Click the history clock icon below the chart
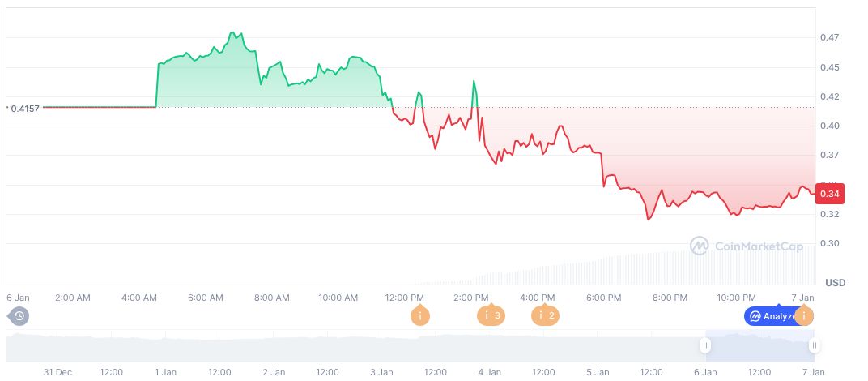Image resolution: width=868 pixels, height=381 pixels. click(x=19, y=315)
